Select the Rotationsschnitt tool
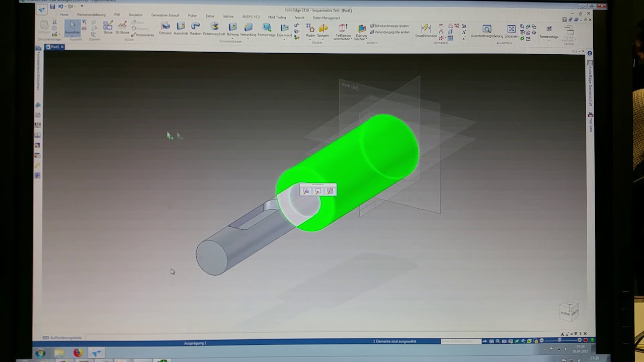The height and width of the screenshot is (362, 644). point(214,29)
